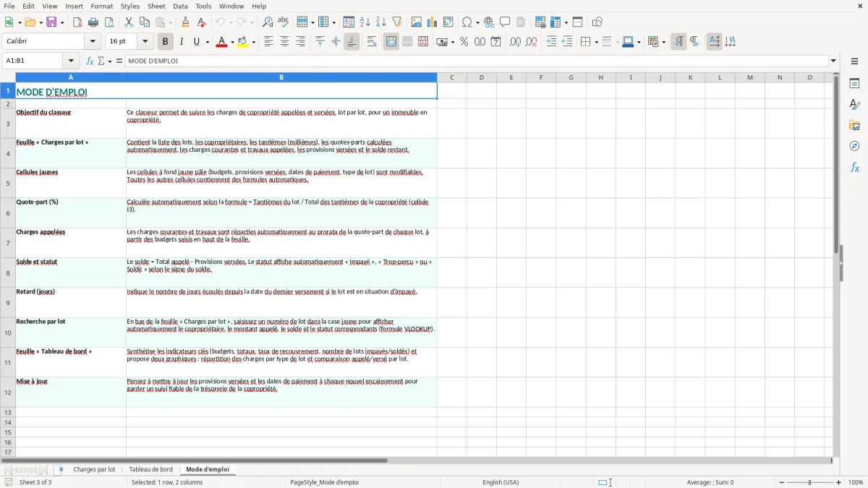868x488 pixels.
Task: Insert a chart
Action: point(433,22)
